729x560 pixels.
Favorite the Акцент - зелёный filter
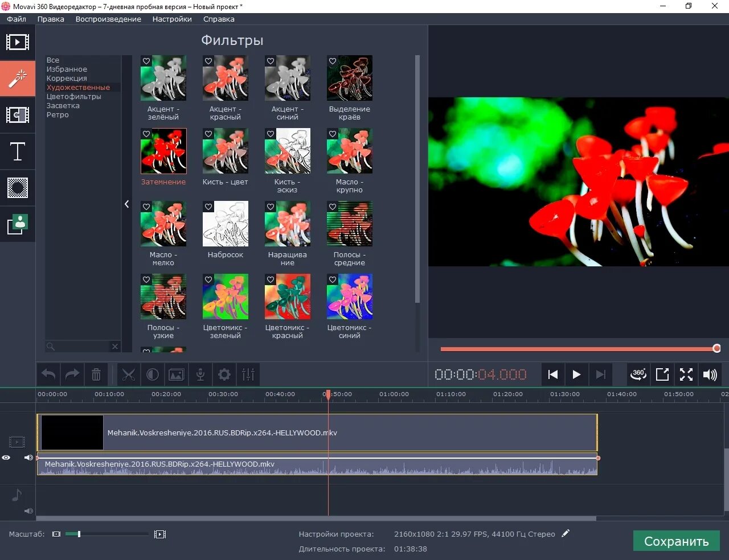146,61
